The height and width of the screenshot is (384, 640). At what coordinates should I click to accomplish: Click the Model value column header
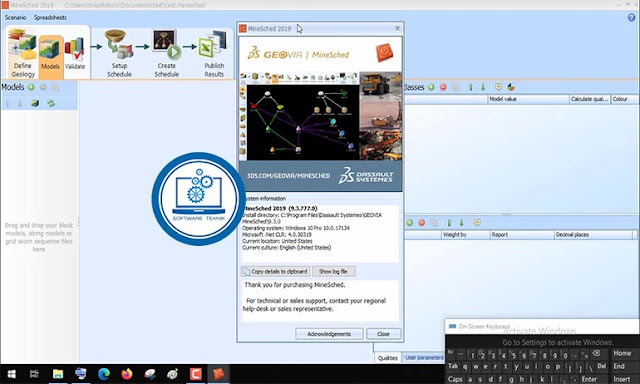pyautogui.click(x=528, y=99)
